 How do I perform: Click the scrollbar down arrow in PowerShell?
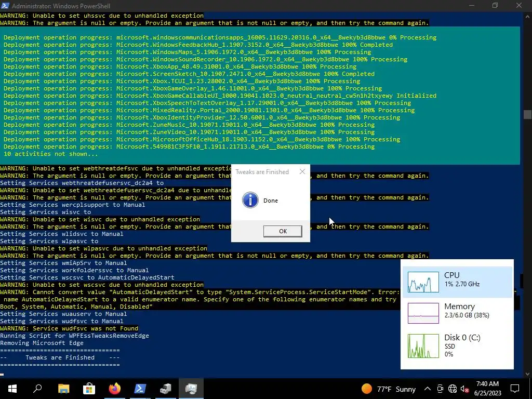[527, 374]
